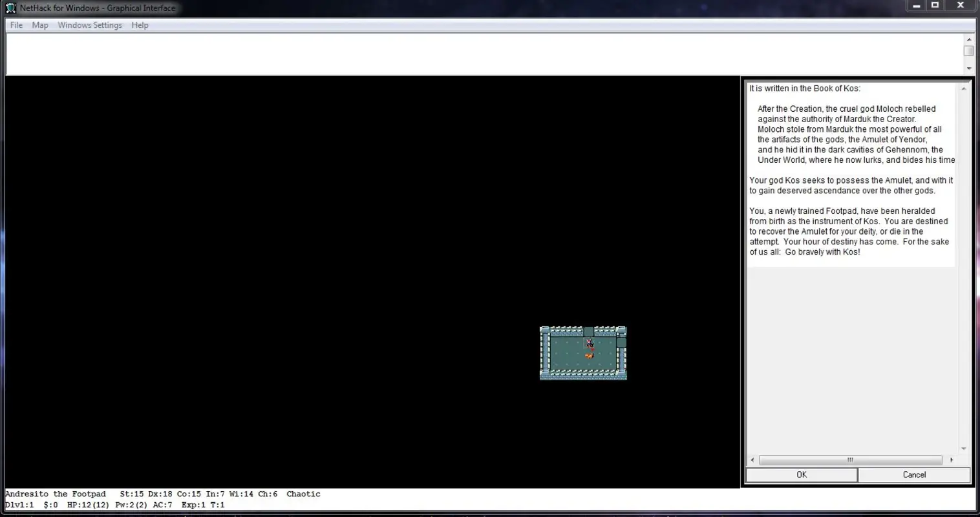
Task: Click the horizontal scrollbar thumb
Action: (x=850, y=460)
